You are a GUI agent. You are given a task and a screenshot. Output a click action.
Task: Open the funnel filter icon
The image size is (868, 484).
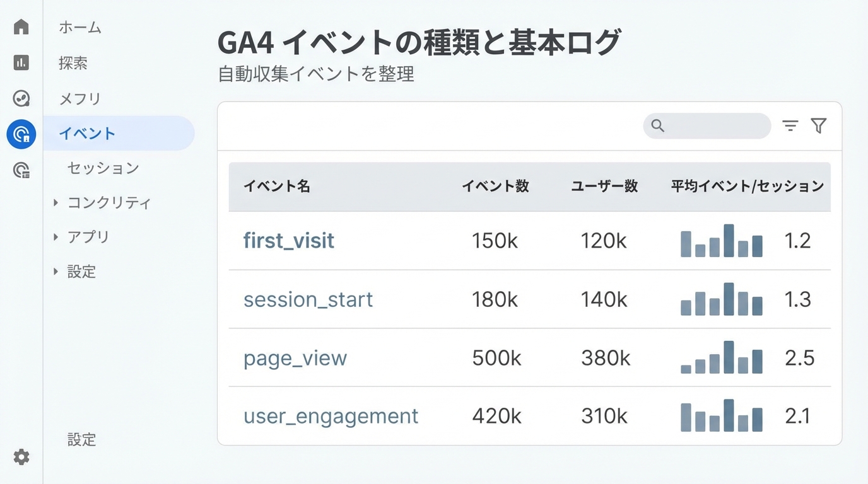point(818,125)
